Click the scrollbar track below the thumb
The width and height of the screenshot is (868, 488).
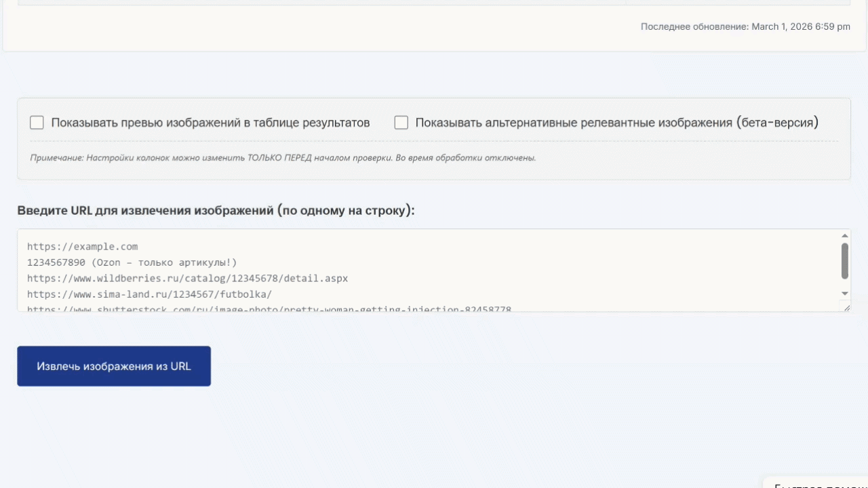coord(845,285)
